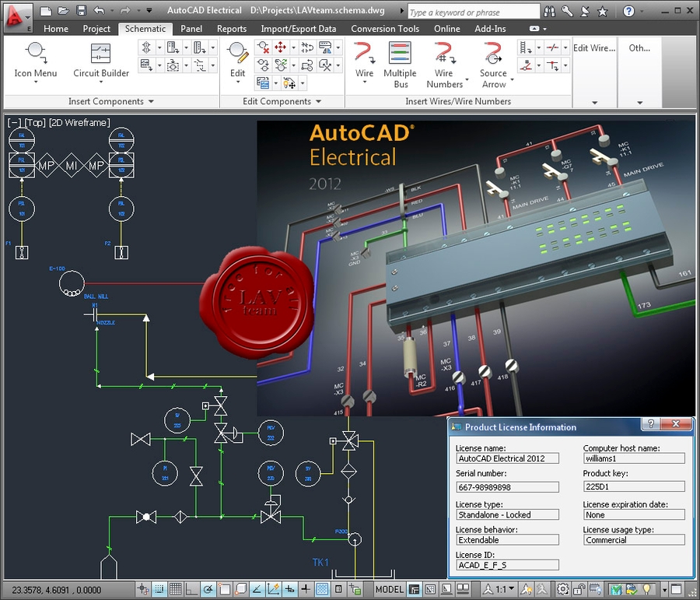Switch to the Panel ribbon tab
The height and width of the screenshot is (600, 700).
pyautogui.click(x=191, y=29)
